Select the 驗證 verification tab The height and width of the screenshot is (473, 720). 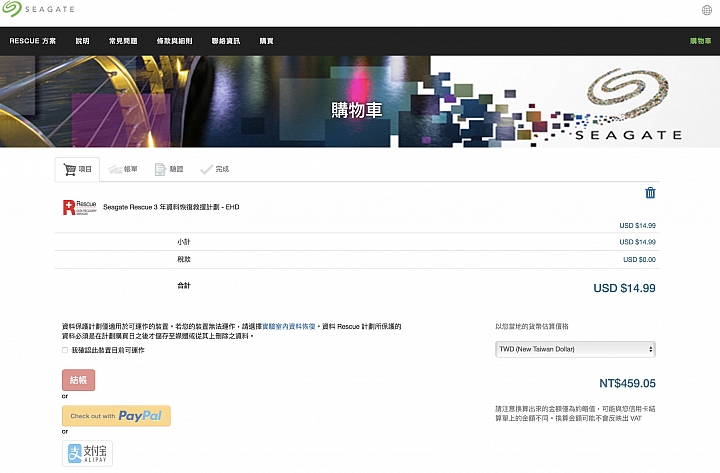[x=169, y=169]
